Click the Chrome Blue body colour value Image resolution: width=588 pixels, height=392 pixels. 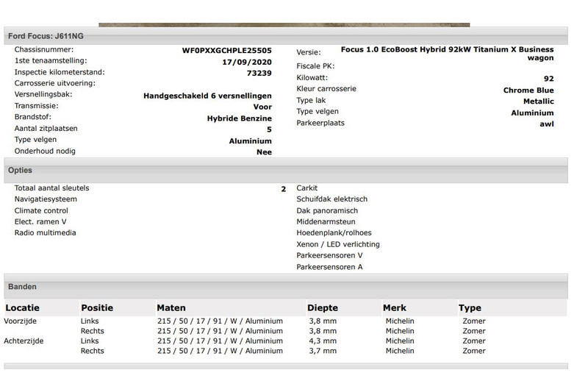pyautogui.click(x=529, y=90)
